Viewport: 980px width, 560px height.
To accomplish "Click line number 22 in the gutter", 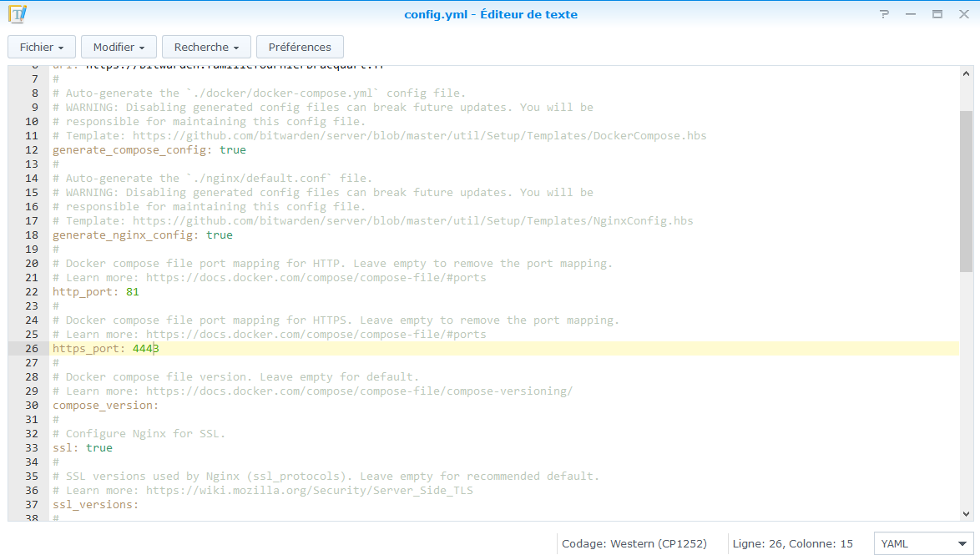I will tap(31, 292).
